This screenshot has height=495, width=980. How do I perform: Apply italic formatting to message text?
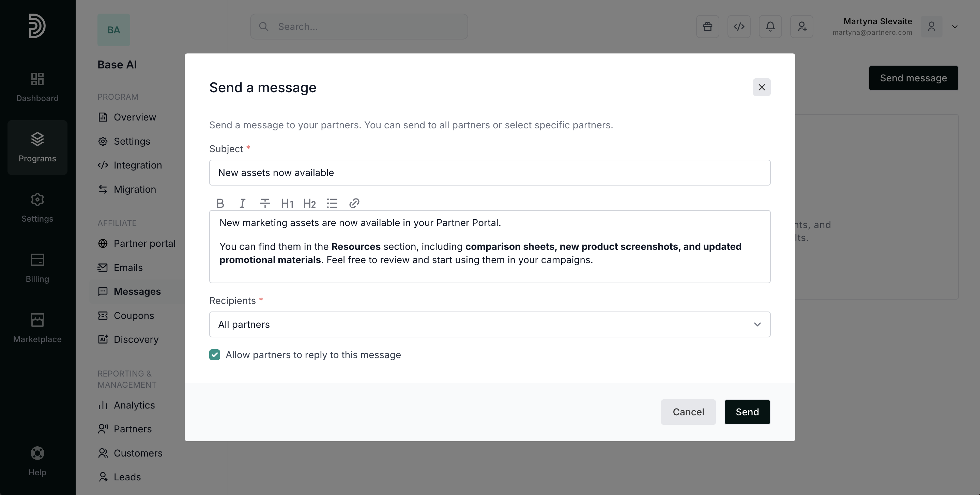coord(242,203)
